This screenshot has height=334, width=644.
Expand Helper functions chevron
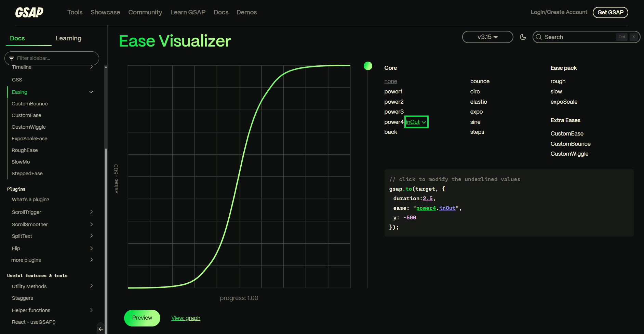click(91, 310)
